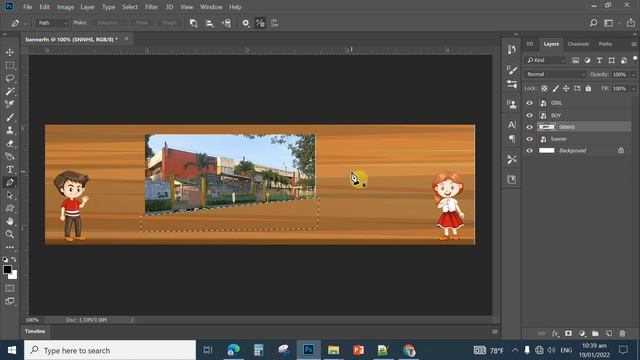Screen dimensions: 640x360
Task: Open the Layers panel menu
Action: (633, 44)
